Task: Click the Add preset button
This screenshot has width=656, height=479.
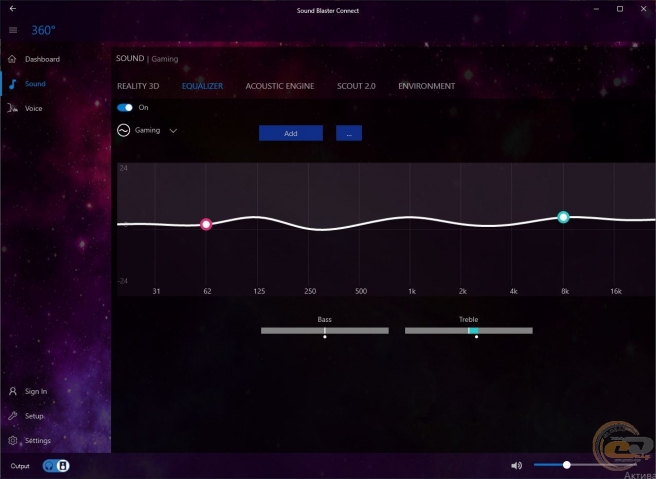Action: (x=291, y=133)
